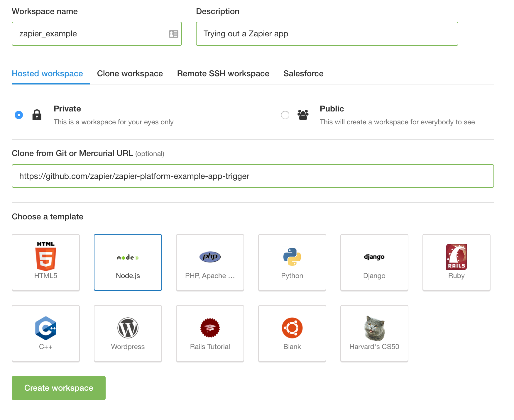Focus the Description input field
Image resolution: width=514 pixels, height=420 pixels.
tap(327, 34)
